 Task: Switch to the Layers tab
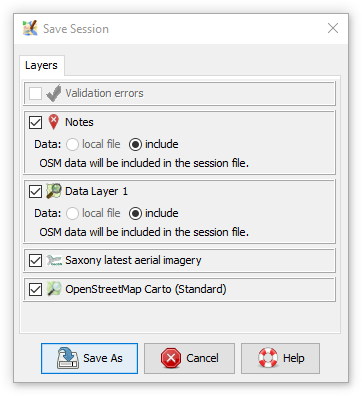(41, 65)
